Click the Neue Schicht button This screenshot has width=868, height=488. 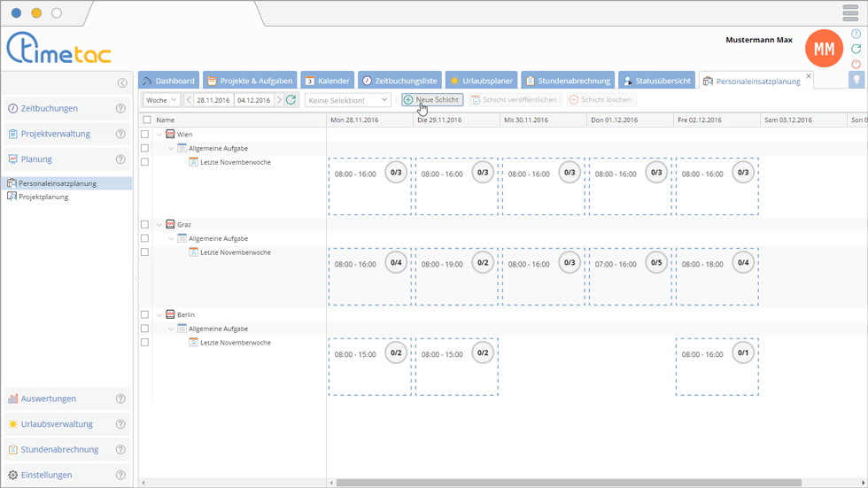[x=432, y=100]
